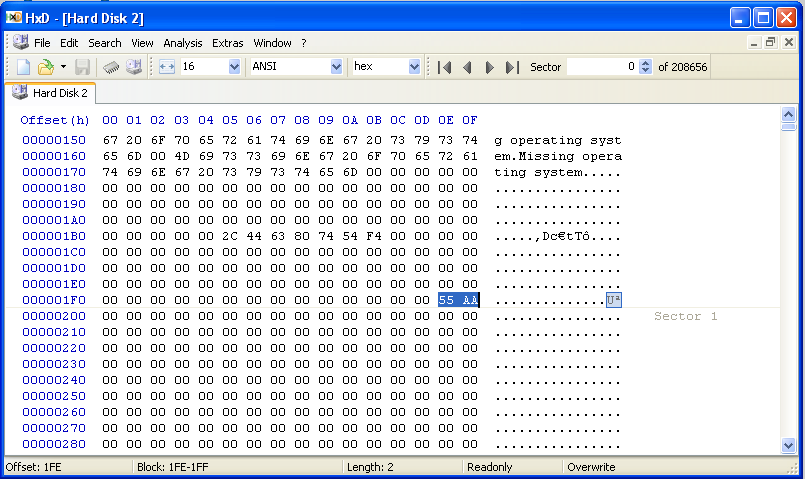Click the Open file folder icon
805x479 pixels.
click(45, 67)
